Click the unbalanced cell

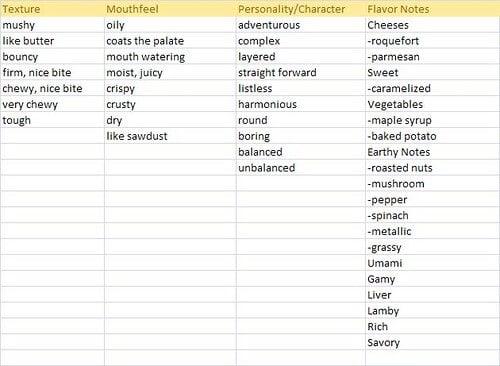click(x=301, y=168)
